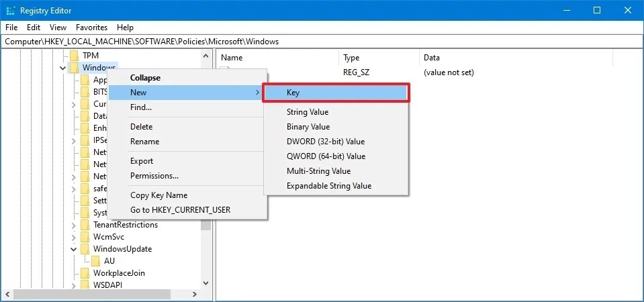This screenshot has width=644, height=302.
Task: Select the WSDAPI key
Action: [x=107, y=285]
